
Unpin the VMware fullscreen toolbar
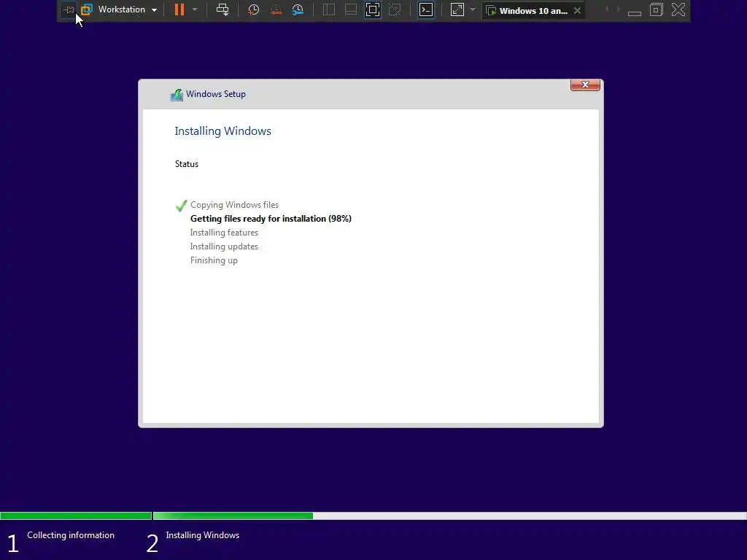click(x=69, y=9)
